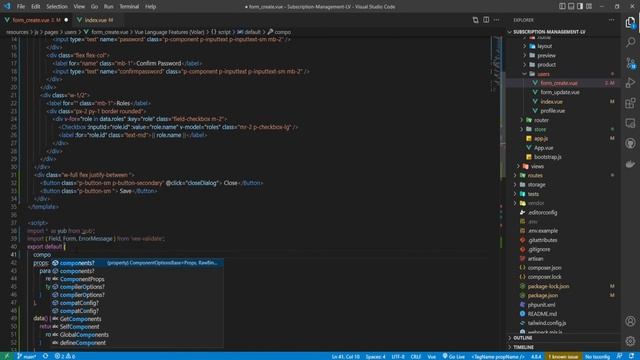640x360 pixels.
Task: Expand the storage folder
Action: pyautogui.click(x=536, y=184)
